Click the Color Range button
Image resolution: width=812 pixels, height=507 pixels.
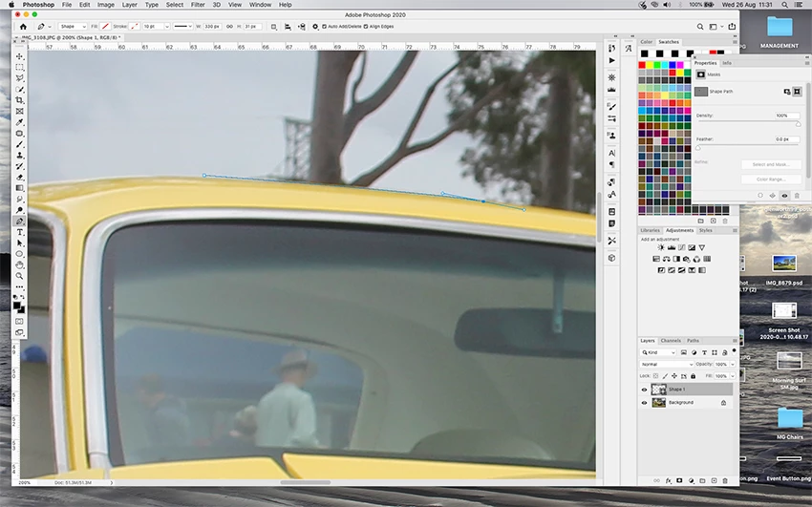click(x=771, y=180)
